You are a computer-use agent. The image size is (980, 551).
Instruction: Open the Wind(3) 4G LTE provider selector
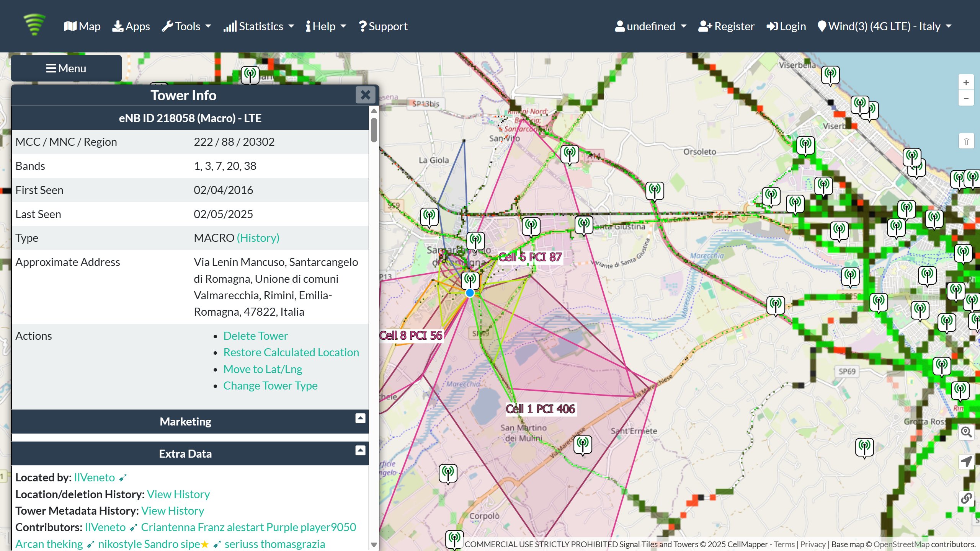[884, 26]
